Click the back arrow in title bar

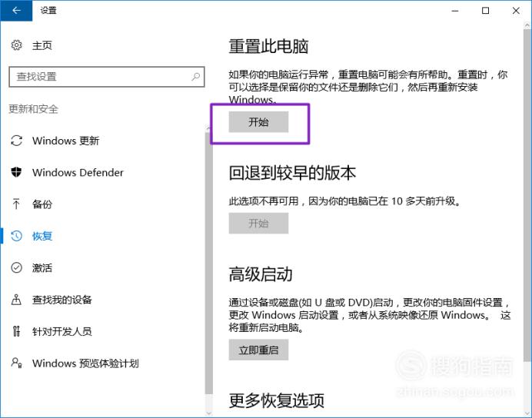[x=16, y=11]
